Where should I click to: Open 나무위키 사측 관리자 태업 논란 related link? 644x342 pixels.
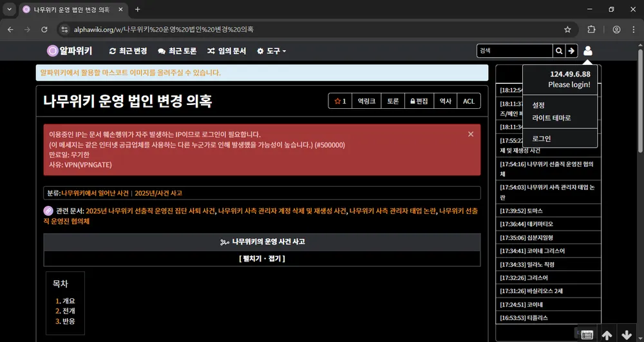pos(392,211)
